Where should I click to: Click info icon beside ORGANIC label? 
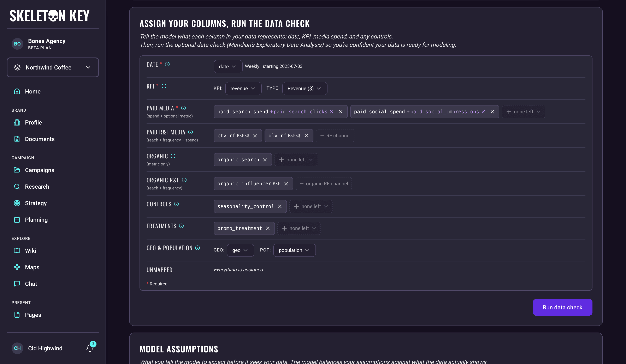tap(173, 156)
